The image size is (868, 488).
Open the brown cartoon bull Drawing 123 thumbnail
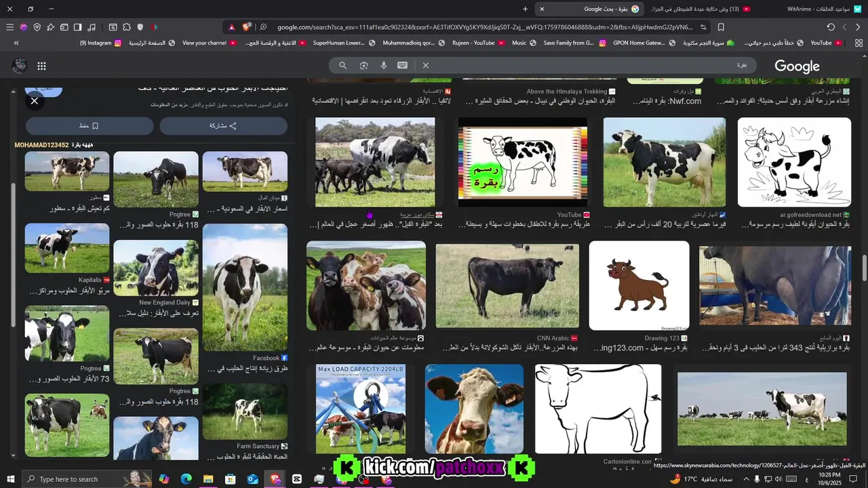coord(639,285)
